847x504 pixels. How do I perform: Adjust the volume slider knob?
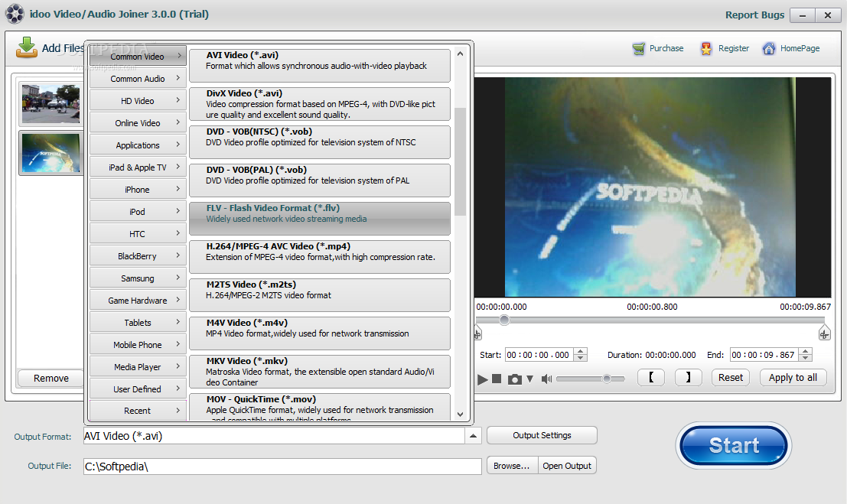click(x=607, y=379)
